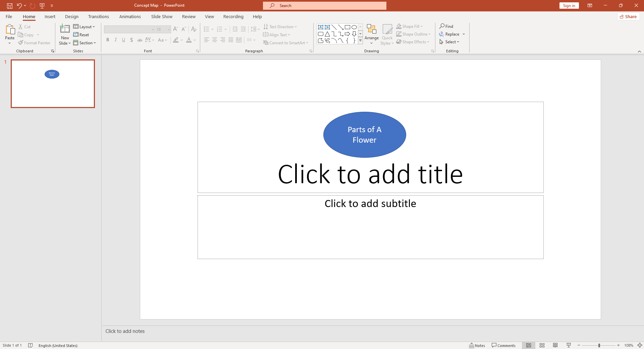This screenshot has height=349, width=644.
Task: Expand the shapes gallery More arrow
Action: point(360,41)
